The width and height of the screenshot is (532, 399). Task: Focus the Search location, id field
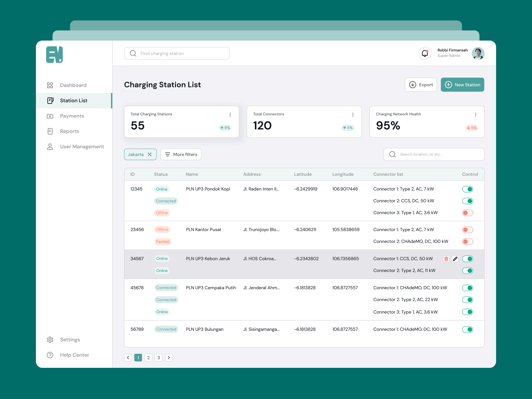(x=434, y=154)
